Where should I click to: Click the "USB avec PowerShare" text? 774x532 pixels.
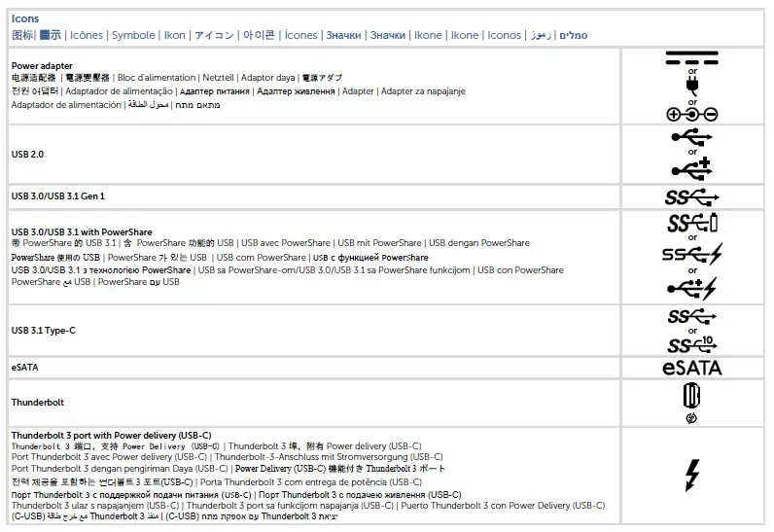285,243
